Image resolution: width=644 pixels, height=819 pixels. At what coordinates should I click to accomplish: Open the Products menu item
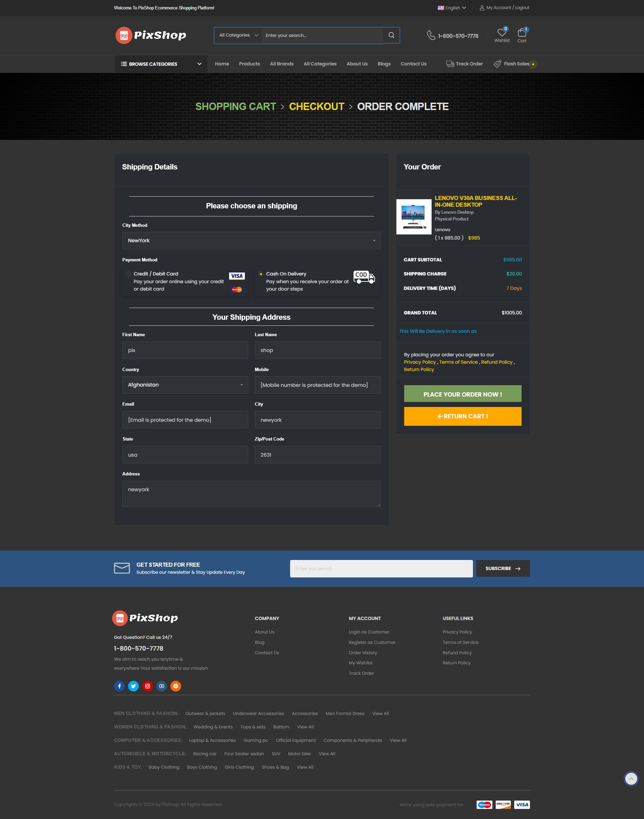tap(249, 64)
